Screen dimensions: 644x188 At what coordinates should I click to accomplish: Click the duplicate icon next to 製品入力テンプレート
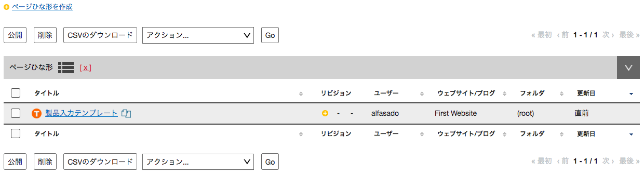pyautogui.click(x=126, y=113)
